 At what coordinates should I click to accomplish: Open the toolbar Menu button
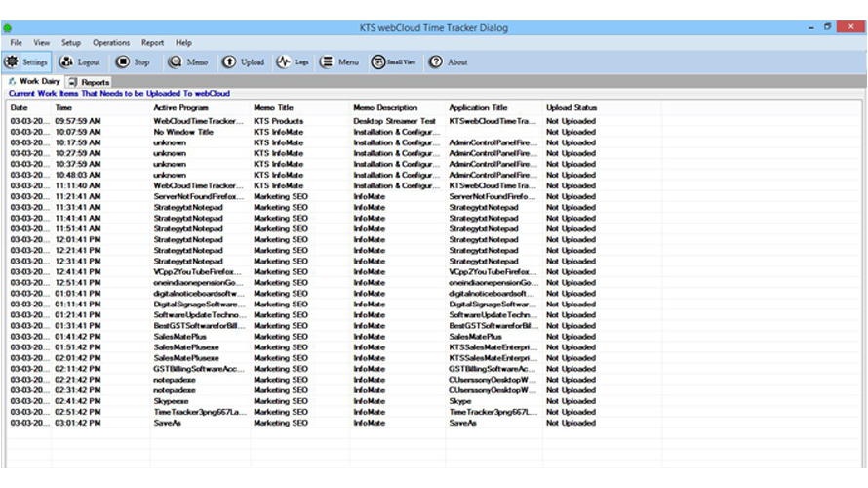point(340,61)
